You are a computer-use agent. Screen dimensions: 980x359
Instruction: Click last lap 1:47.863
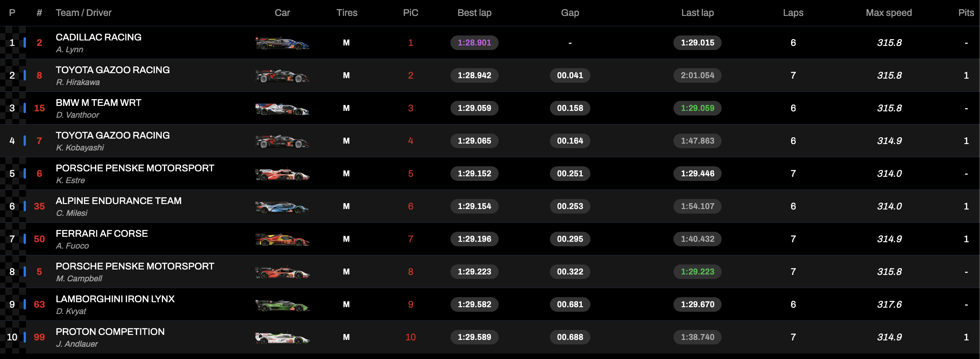698,141
